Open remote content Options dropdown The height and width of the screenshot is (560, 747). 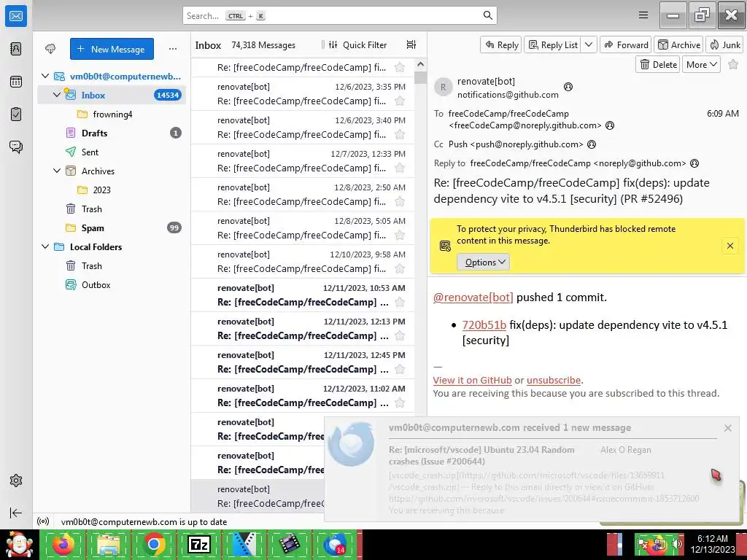pos(484,262)
